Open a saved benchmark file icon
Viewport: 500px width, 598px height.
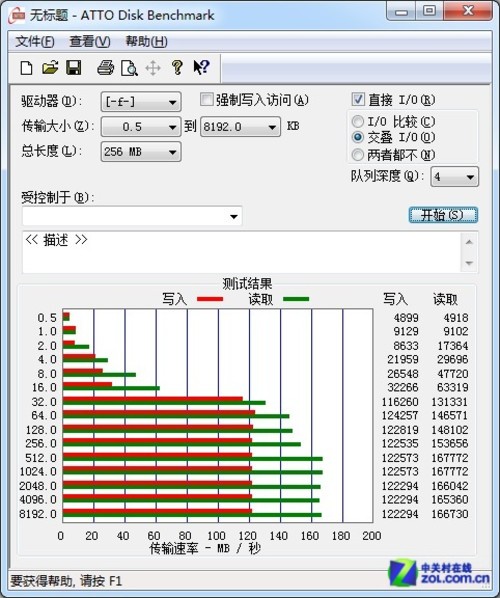click(50, 68)
